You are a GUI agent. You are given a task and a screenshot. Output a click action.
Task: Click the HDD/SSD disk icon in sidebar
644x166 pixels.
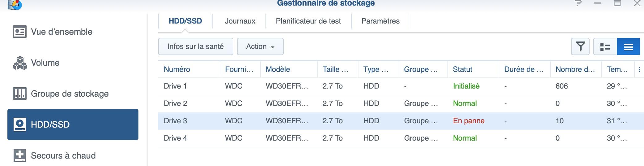20,124
